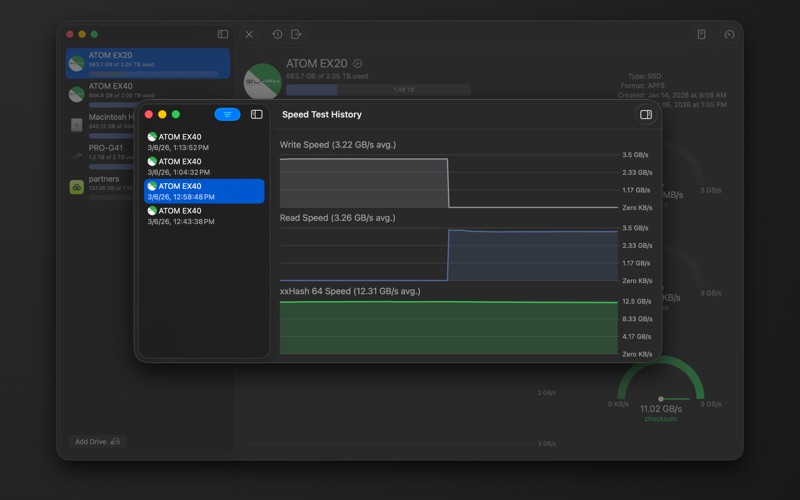
Task: Click the export icon in main toolbar
Action: [x=296, y=34]
